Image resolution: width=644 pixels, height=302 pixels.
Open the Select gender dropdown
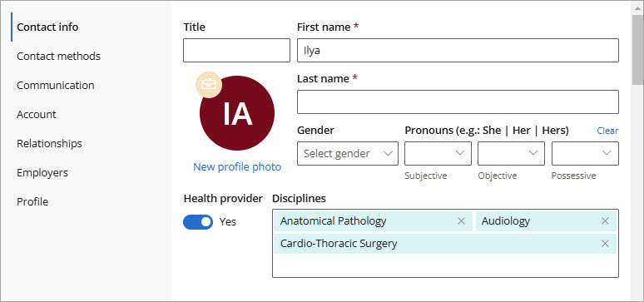(x=348, y=154)
